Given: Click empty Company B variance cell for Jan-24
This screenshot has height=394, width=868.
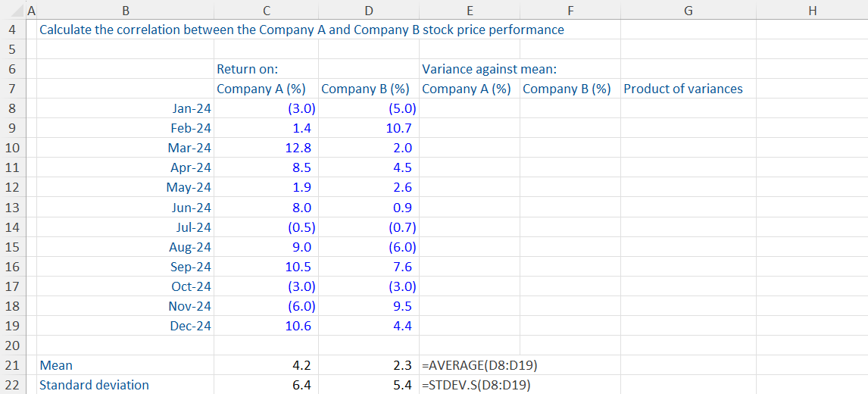Looking at the screenshot, I should click(570, 108).
